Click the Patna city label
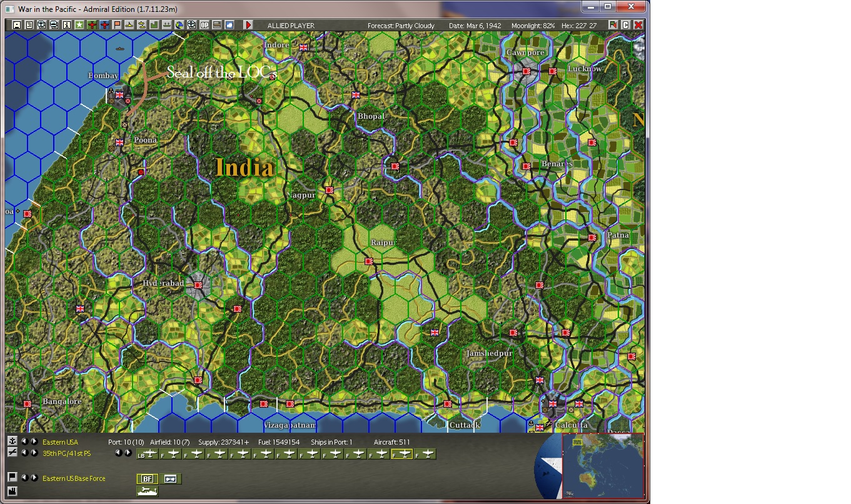Screen dimensions: 851x504 618,235
